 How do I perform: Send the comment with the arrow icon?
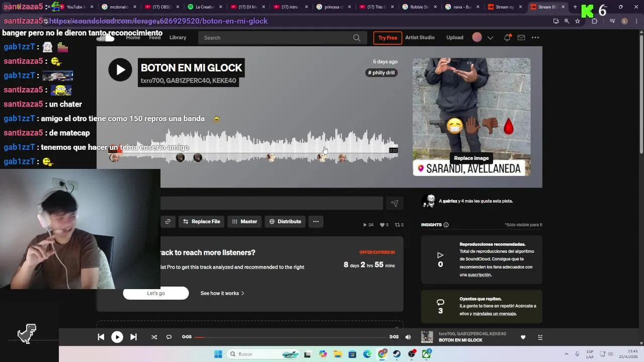click(x=394, y=203)
